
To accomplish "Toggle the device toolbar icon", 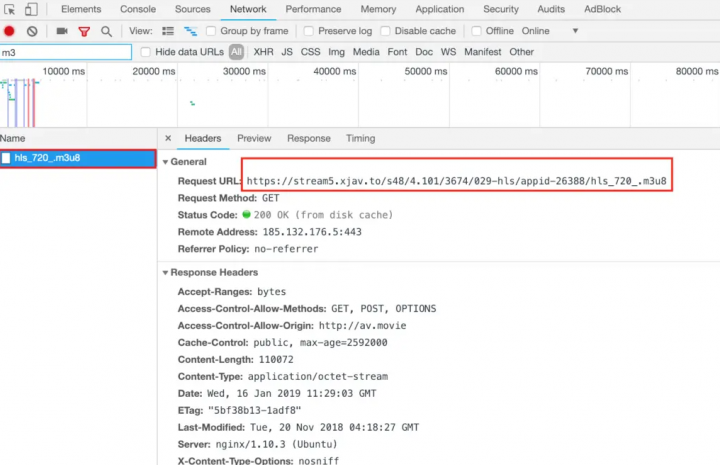I will pyautogui.click(x=31, y=9).
